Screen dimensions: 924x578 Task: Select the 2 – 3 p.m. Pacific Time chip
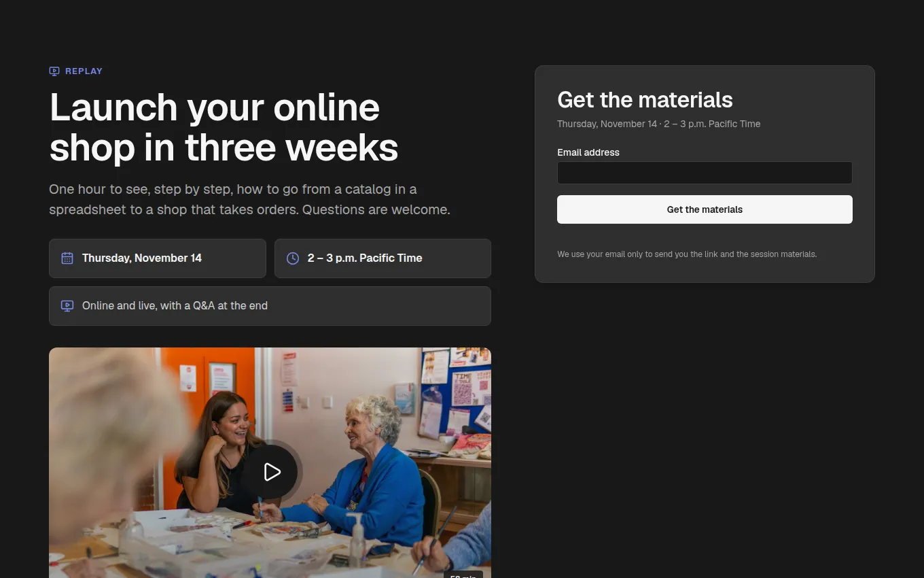[383, 258]
